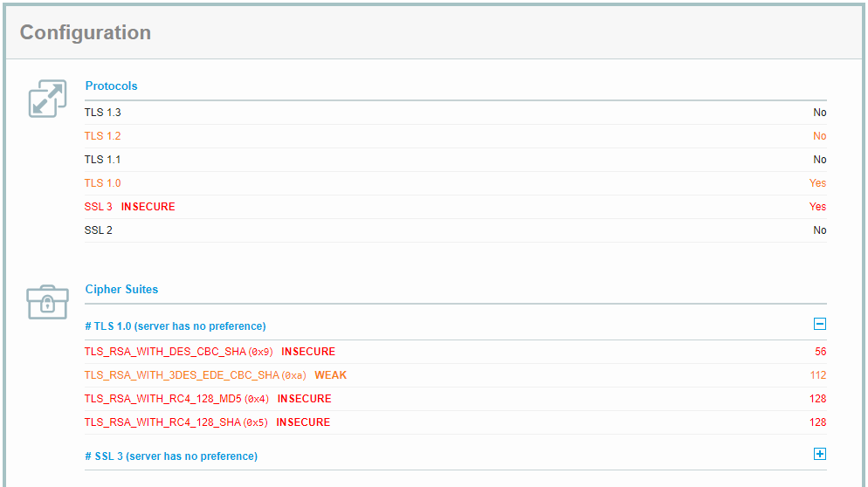Select the SSL 3 protocol label
The width and height of the screenshot is (868, 487).
pos(98,207)
